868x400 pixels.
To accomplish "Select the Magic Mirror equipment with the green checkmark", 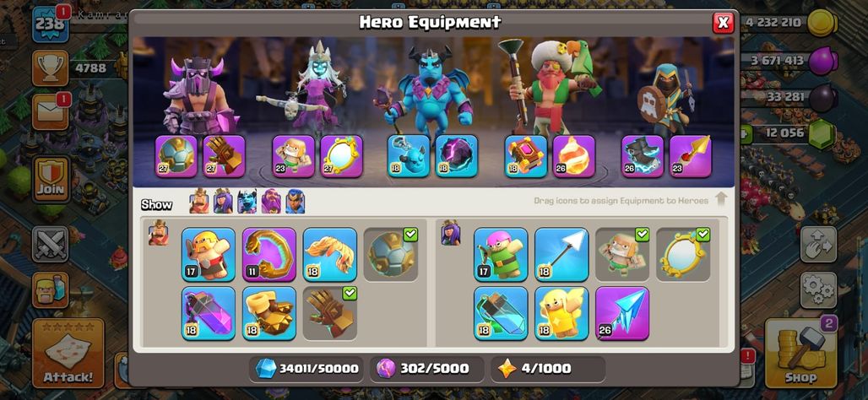I will (683, 255).
